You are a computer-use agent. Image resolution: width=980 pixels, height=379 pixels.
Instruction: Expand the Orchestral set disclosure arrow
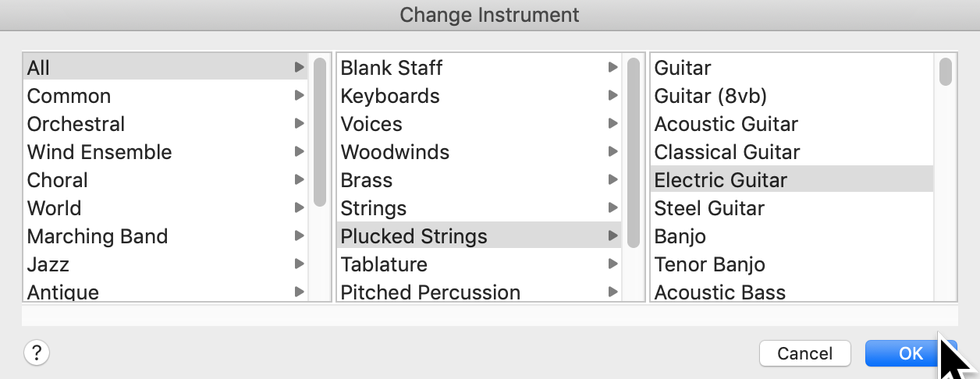coord(299,124)
